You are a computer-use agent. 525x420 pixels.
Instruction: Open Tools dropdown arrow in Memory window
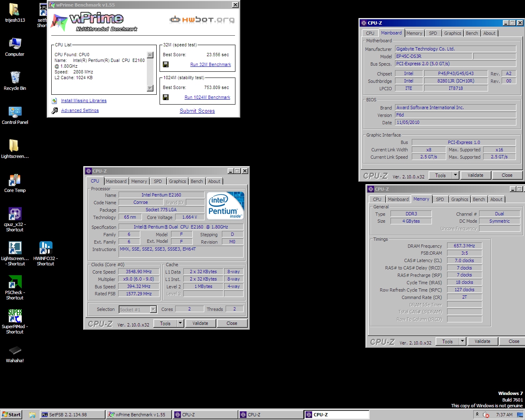(x=462, y=341)
